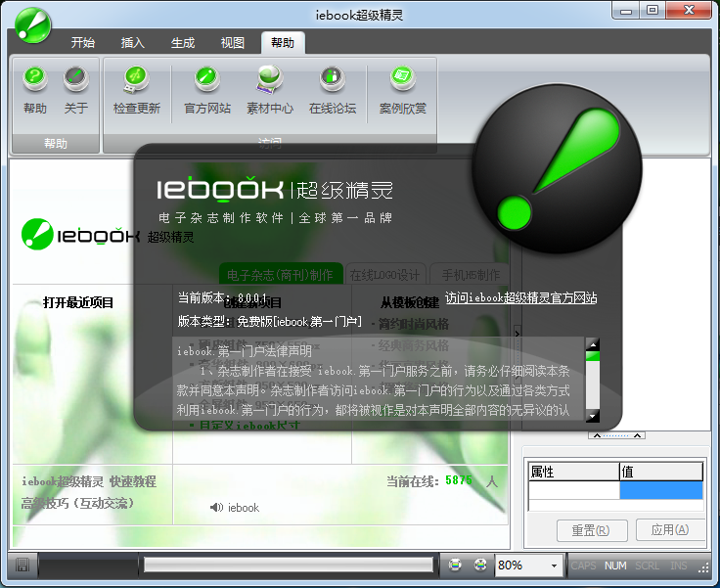The image size is (720, 588).
Task: Open iebook超级精灵 快速教程 link
Action: [x=89, y=481]
